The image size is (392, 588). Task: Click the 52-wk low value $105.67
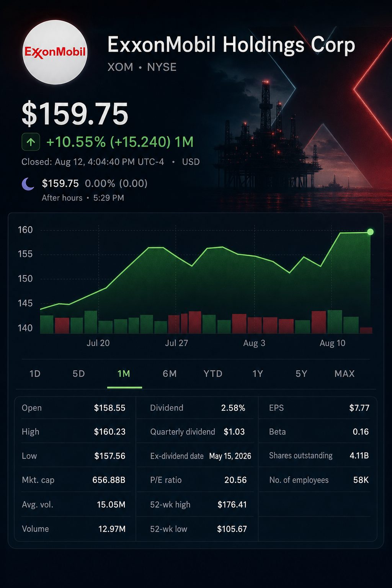pos(232,529)
